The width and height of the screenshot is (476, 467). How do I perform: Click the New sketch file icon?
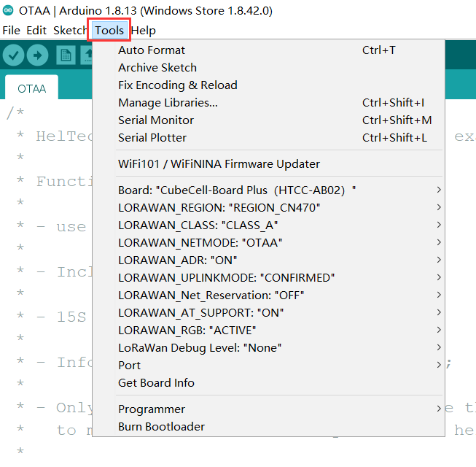pyautogui.click(x=66, y=55)
